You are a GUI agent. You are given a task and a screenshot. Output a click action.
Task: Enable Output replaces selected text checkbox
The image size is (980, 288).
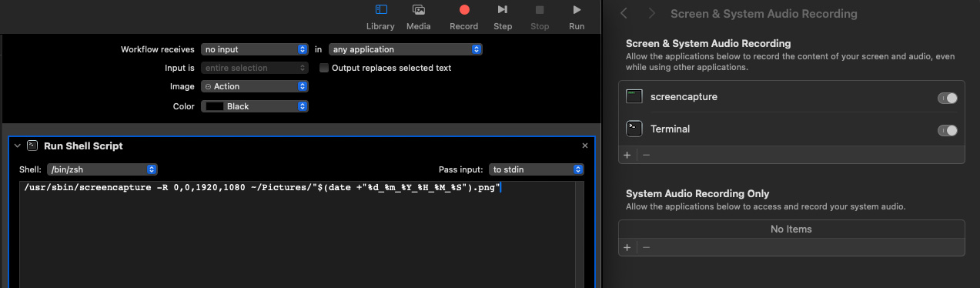tap(324, 68)
